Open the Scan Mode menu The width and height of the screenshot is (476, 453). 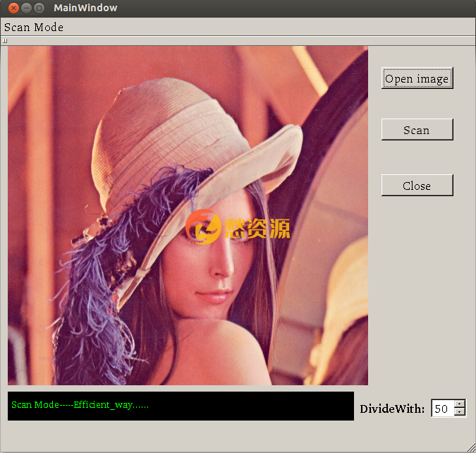[34, 28]
